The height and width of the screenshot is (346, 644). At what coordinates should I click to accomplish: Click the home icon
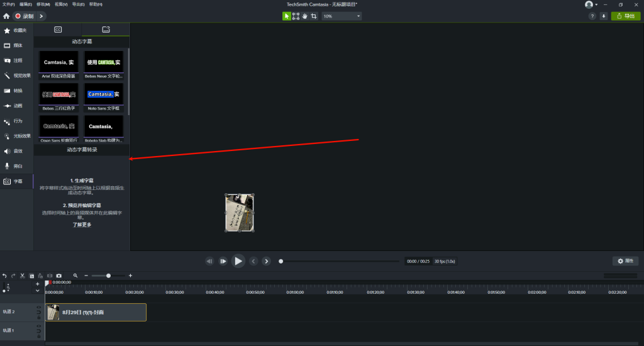(x=6, y=16)
